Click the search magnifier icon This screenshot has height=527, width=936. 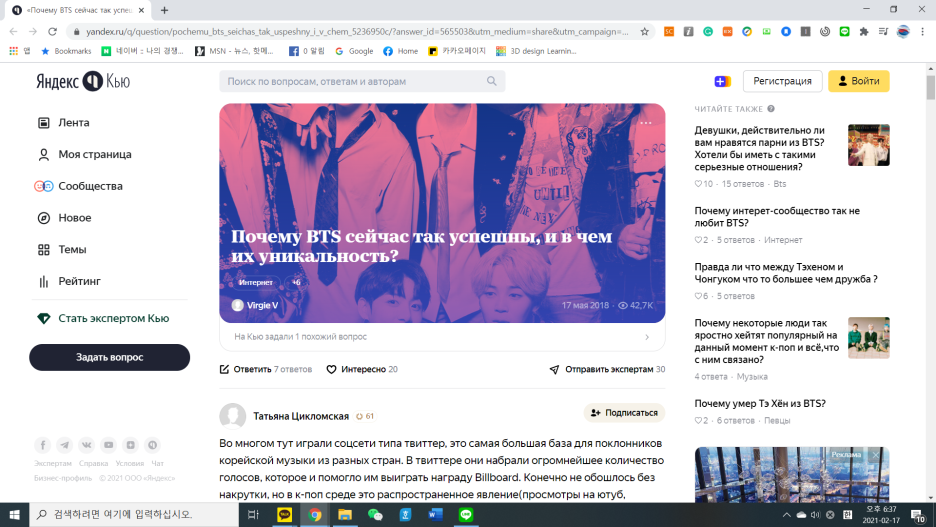tap(491, 81)
